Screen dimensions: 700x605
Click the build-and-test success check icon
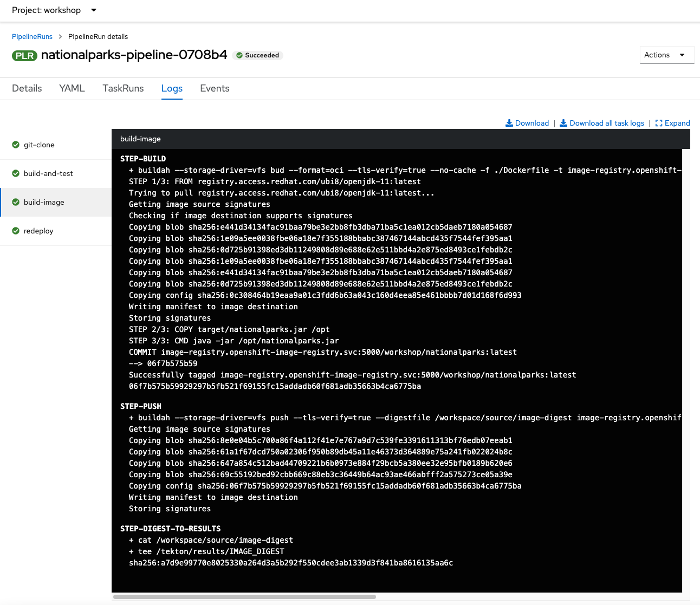(16, 173)
